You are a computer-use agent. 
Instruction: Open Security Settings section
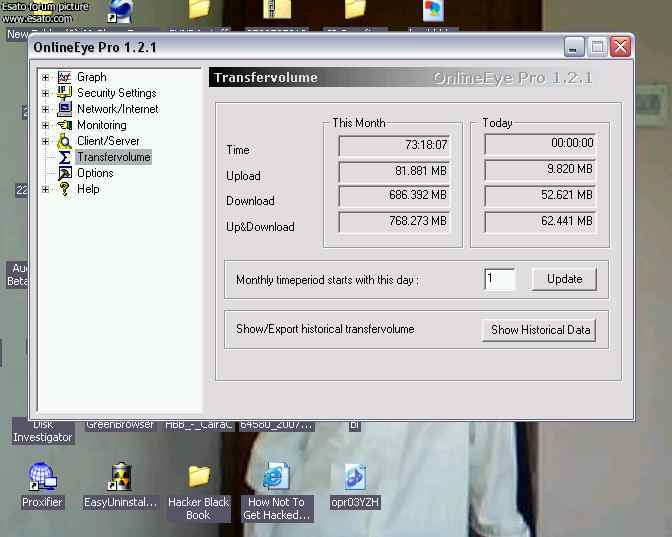point(117,93)
